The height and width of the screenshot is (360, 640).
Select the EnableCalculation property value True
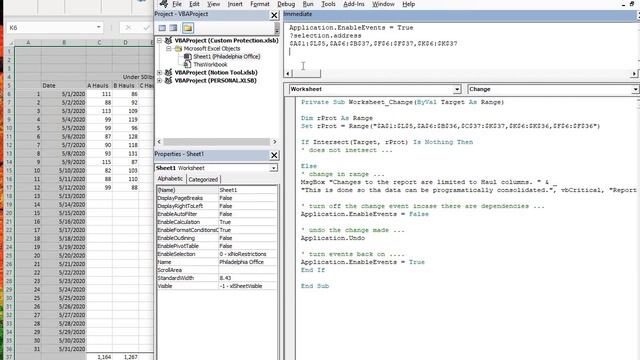coord(247,222)
